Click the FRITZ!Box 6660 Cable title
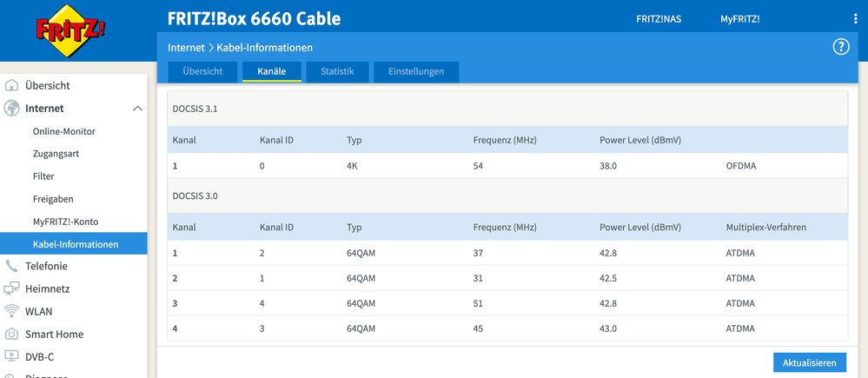The width and height of the screenshot is (868, 378). coord(254,19)
